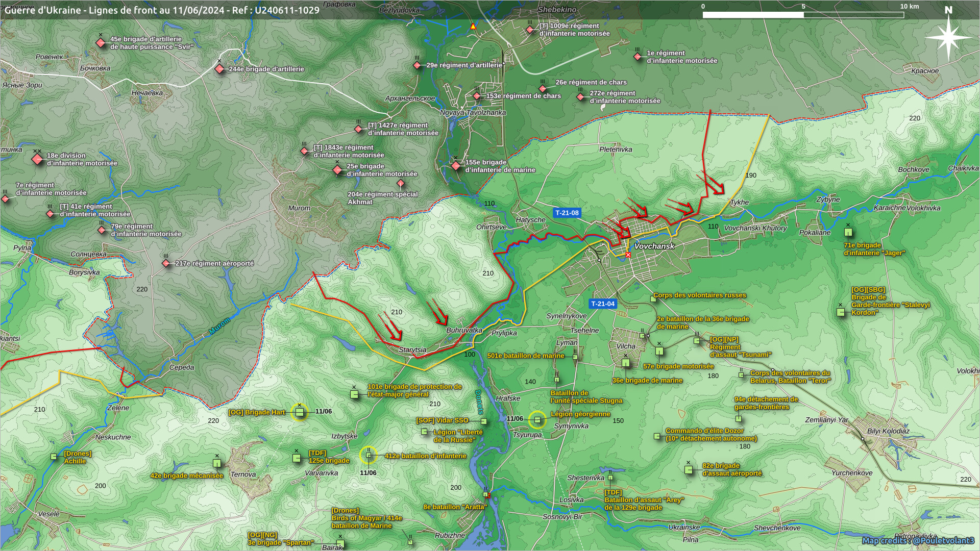Select the 82e brigade d'assaut aéroporté square

click(689, 469)
